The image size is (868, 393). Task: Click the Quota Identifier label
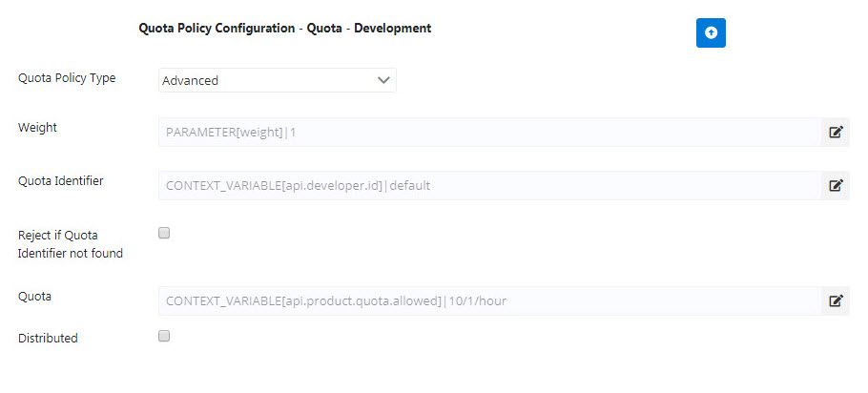point(61,180)
